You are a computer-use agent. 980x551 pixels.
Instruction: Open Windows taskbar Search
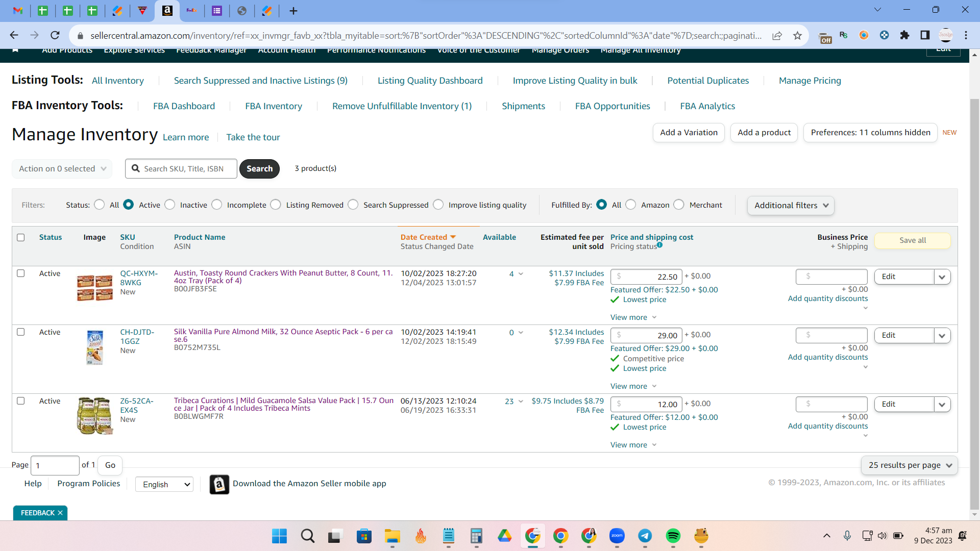coord(307,536)
